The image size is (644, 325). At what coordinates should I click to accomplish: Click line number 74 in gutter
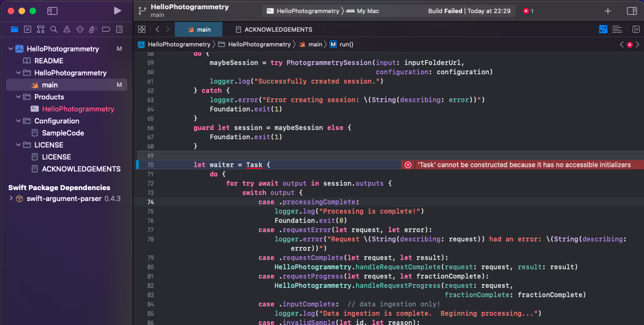[150, 202]
